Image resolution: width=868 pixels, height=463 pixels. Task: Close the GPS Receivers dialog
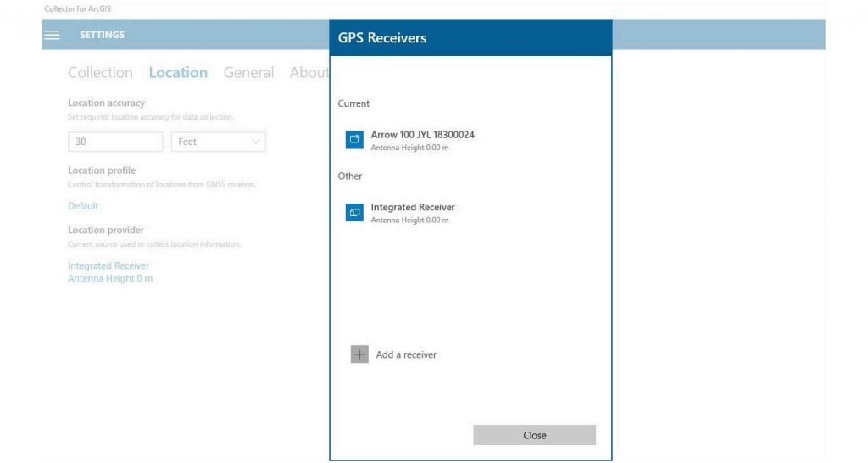coord(534,435)
